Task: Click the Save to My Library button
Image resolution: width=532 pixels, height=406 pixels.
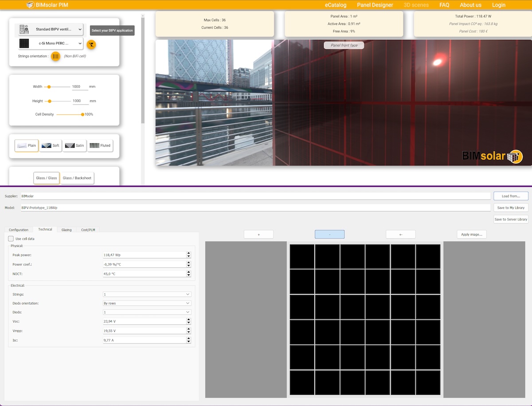Action: 510,207
